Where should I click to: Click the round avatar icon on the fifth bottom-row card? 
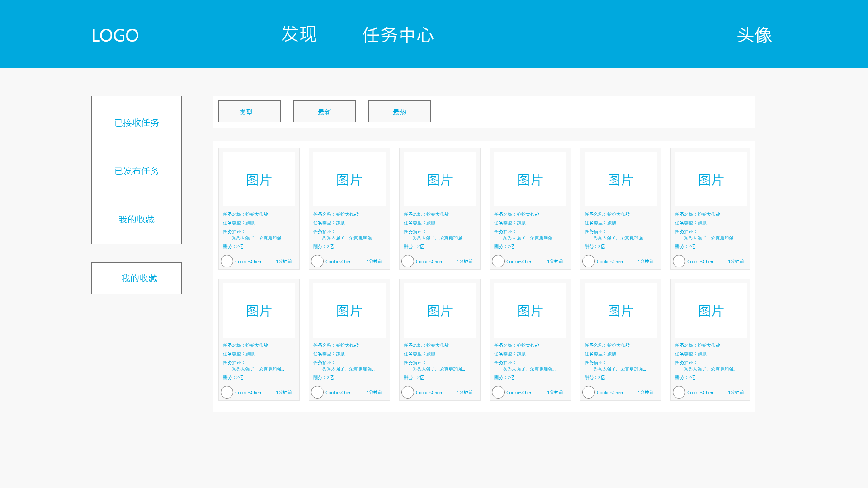(589, 392)
